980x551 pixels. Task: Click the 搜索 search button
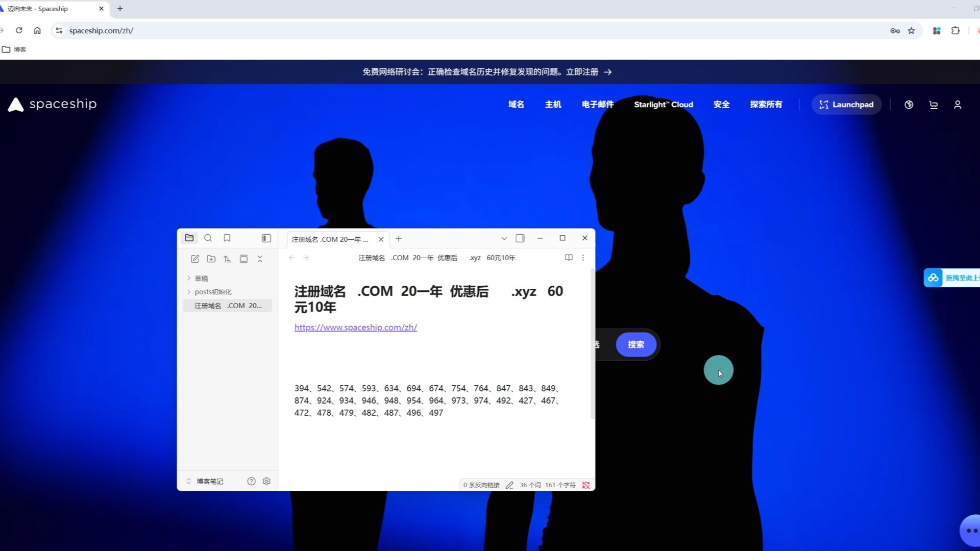tap(636, 345)
